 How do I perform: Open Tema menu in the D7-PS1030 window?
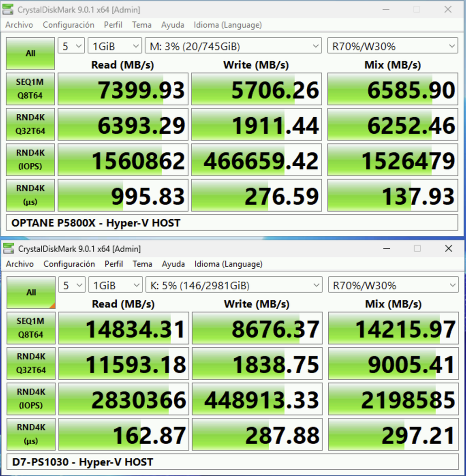[x=142, y=264]
